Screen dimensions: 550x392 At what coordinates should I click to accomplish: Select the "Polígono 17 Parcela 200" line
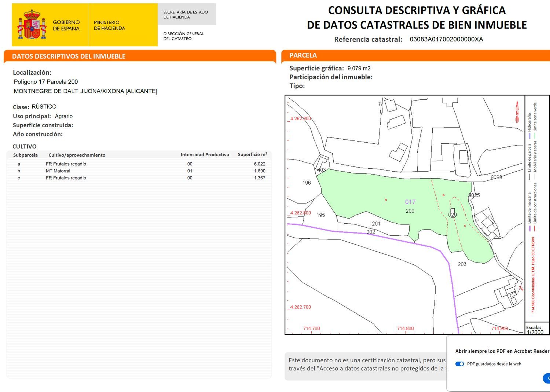pos(46,82)
